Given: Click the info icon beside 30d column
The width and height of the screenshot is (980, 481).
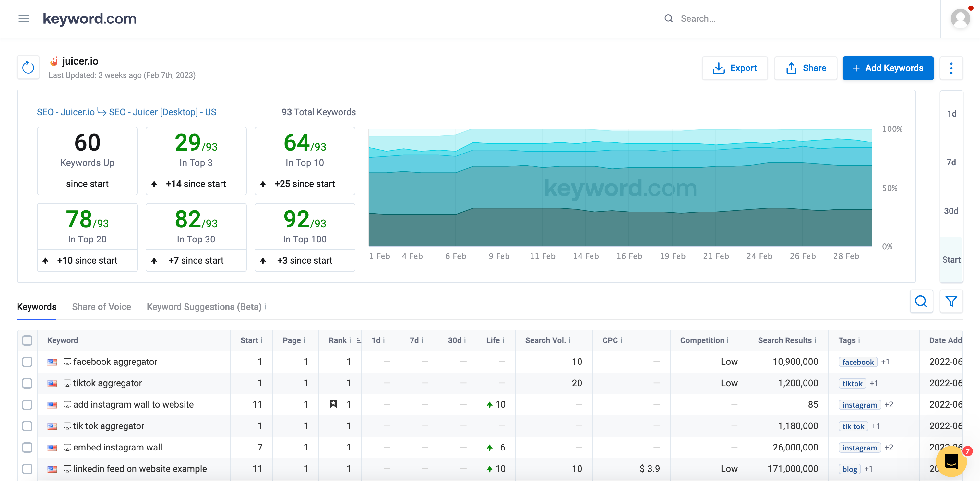Looking at the screenshot, I should point(465,340).
